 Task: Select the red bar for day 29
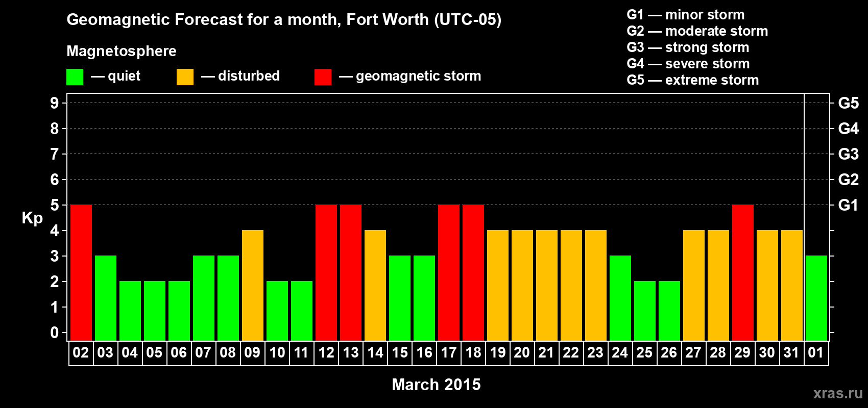(743, 273)
